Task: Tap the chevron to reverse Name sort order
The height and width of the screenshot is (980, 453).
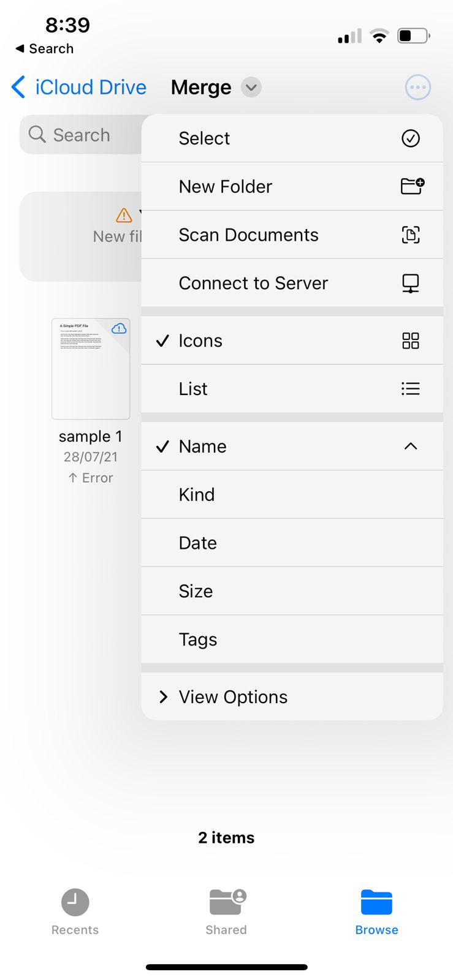Action: pyautogui.click(x=410, y=447)
